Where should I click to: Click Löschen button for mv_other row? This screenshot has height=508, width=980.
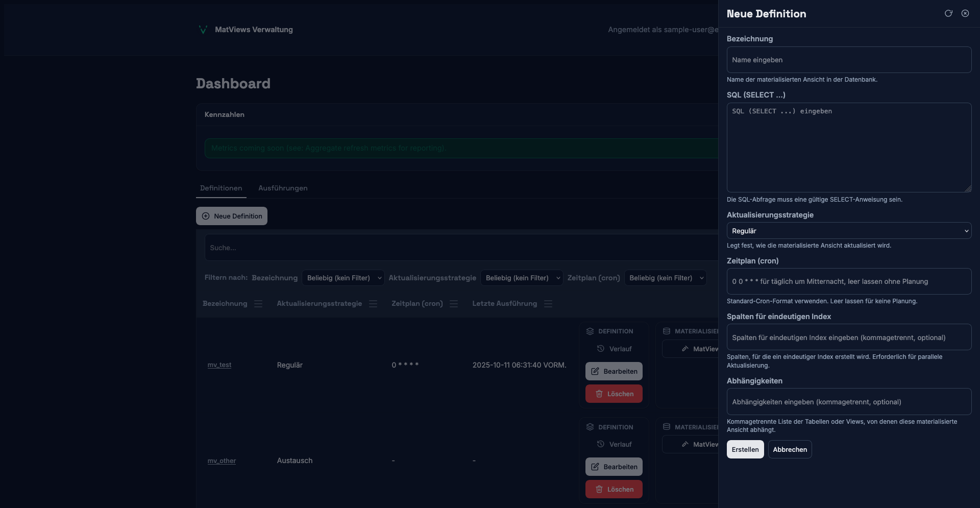pyautogui.click(x=614, y=489)
